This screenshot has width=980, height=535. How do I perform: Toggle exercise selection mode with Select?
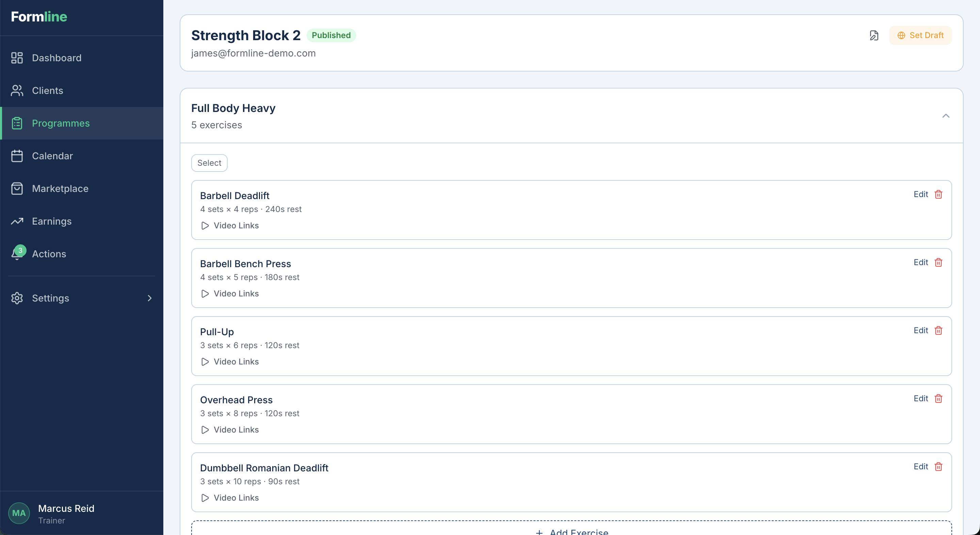point(209,163)
